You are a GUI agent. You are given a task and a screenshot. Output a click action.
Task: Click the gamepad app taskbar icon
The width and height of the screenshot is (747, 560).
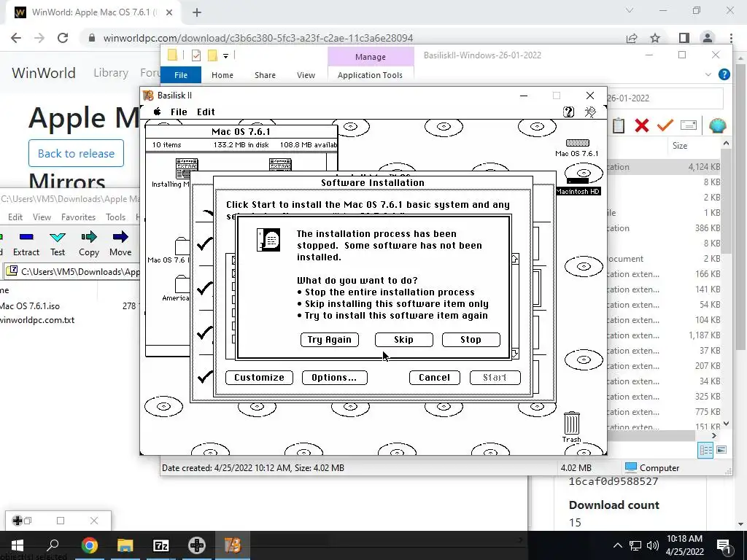pos(197,545)
